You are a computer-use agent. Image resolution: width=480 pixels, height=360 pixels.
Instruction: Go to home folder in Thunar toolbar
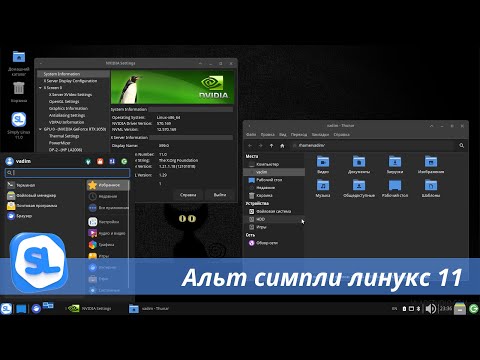tap(282, 146)
